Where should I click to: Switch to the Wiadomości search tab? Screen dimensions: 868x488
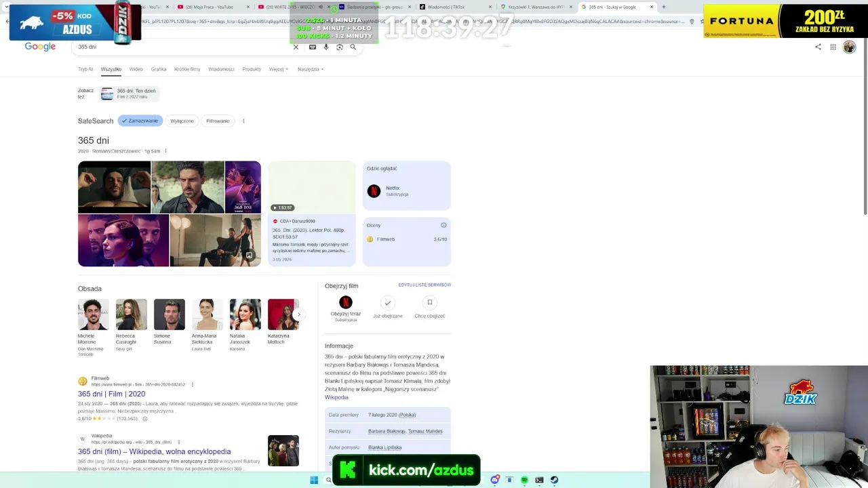[221, 69]
